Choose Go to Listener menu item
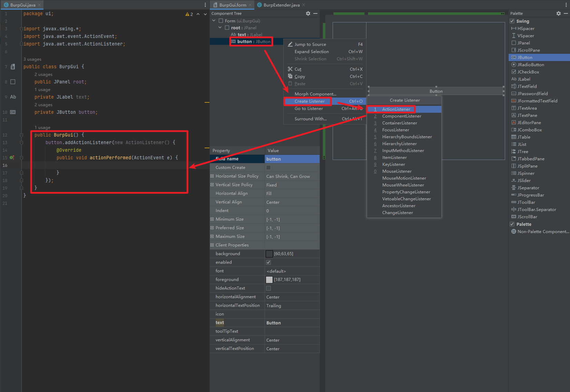This screenshot has width=570, height=392. pos(325,109)
